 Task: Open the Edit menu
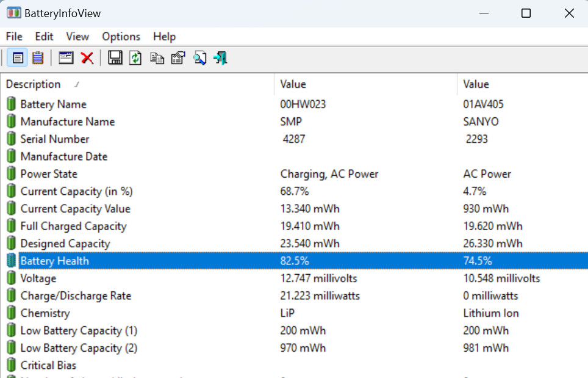point(44,37)
